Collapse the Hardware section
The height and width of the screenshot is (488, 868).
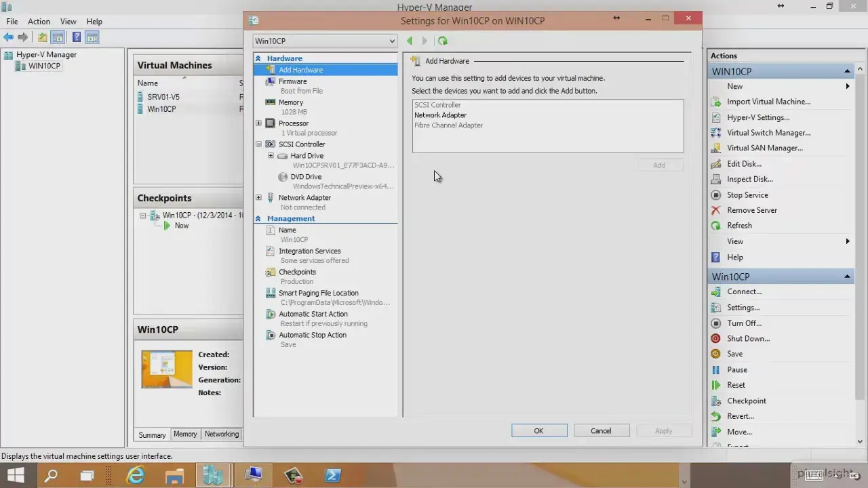258,59
